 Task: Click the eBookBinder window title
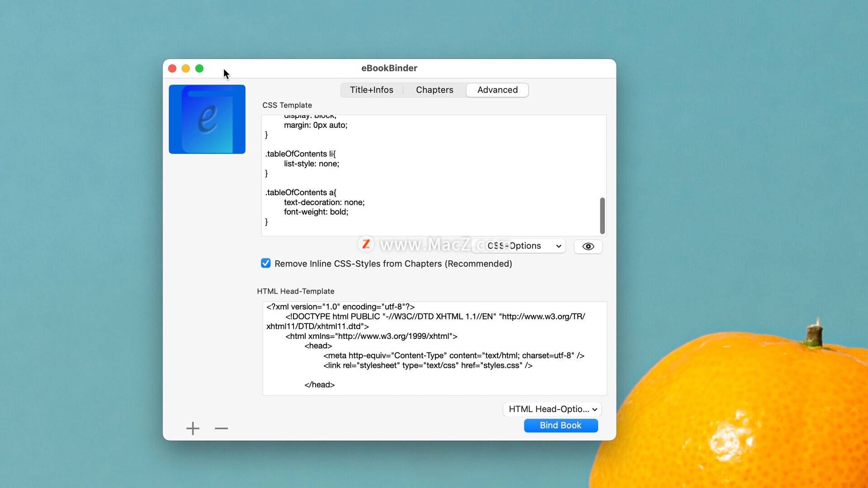tap(389, 68)
